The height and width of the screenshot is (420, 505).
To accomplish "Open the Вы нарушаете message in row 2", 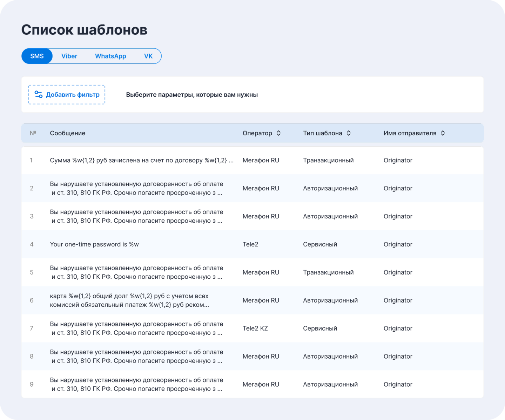I will (136, 188).
